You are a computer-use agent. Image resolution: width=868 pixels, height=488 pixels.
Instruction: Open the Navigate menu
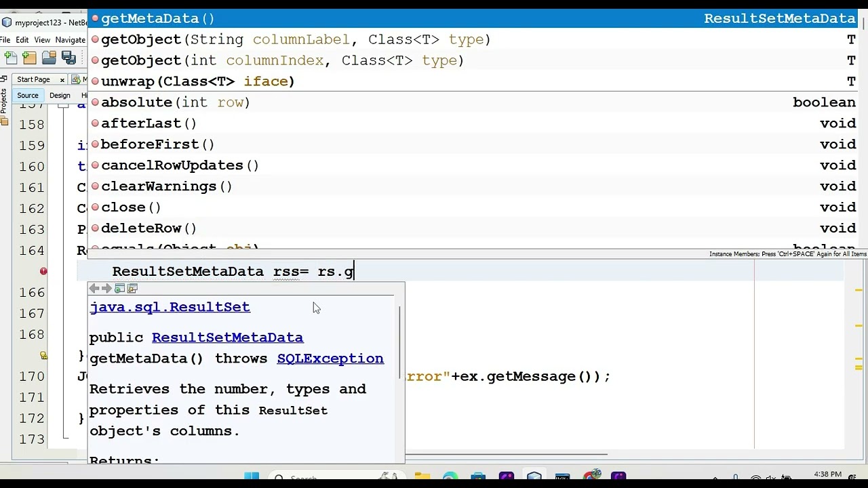(x=71, y=40)
